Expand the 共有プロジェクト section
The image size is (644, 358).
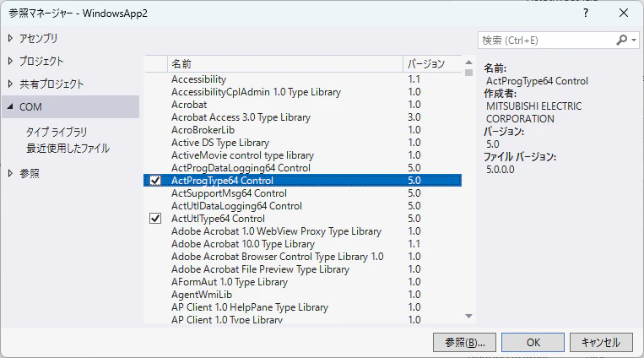tap(10, 84)
